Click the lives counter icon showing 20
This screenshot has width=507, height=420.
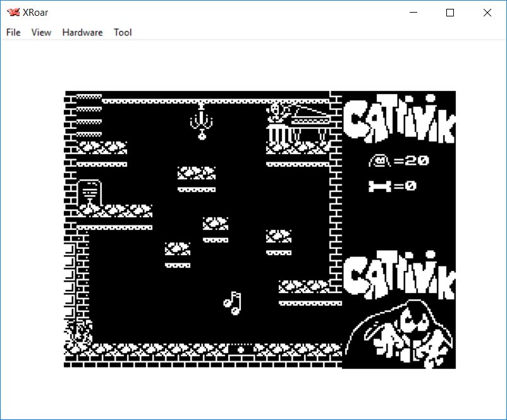click(380, 161)
